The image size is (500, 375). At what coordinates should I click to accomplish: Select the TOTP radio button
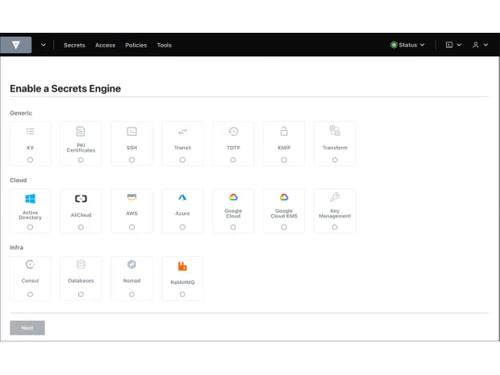coord(233,160)
